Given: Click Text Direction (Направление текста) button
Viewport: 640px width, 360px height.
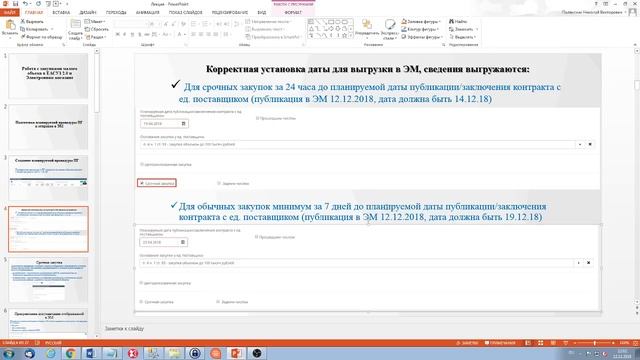Looking at the screenshot, I should tap(268, 21).
